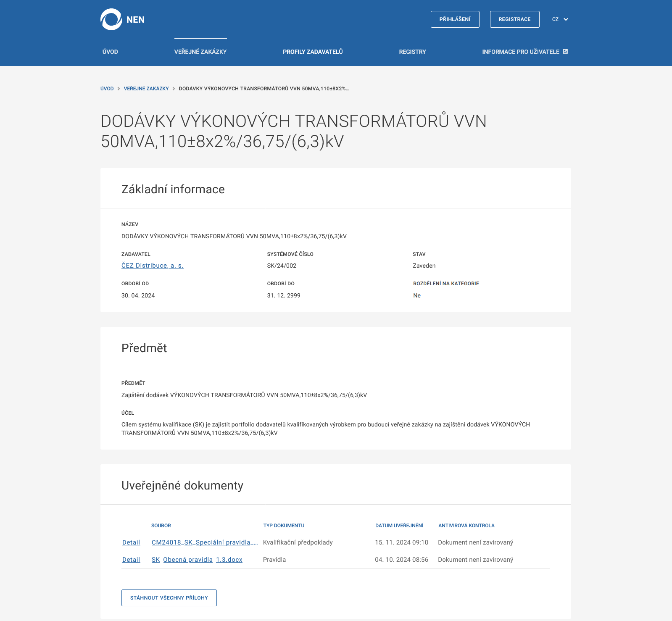Download the CM24018_SK_Speciální pravidla file
The image size is (672, 621).
[x=205, y=542]
